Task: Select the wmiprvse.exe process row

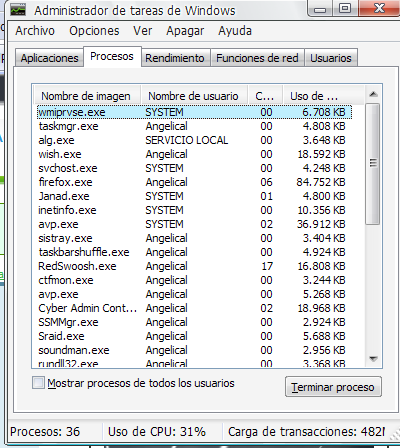Action: point(194,112)
